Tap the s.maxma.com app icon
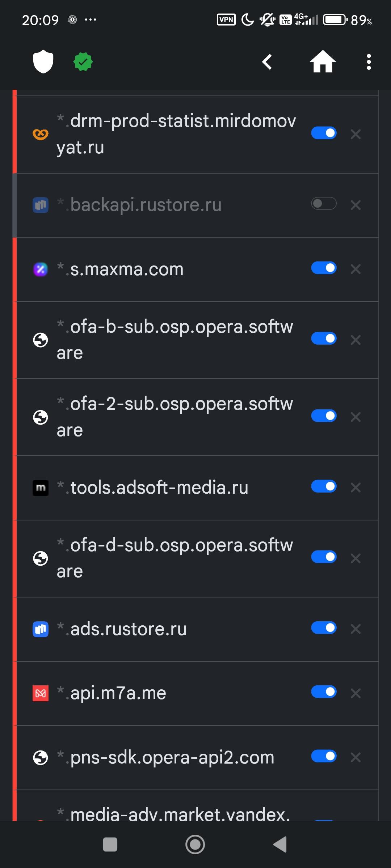 click(41, 269)
